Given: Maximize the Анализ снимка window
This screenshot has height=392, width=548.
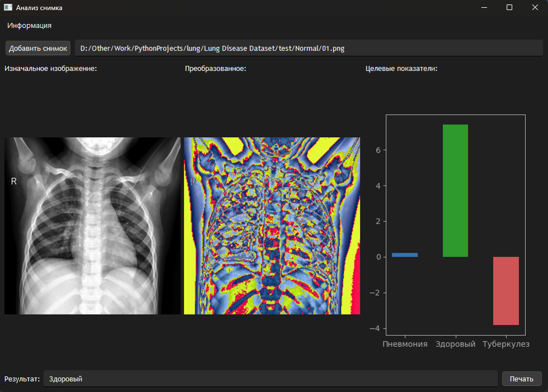Looking at the screenshot, I should 509,8.
